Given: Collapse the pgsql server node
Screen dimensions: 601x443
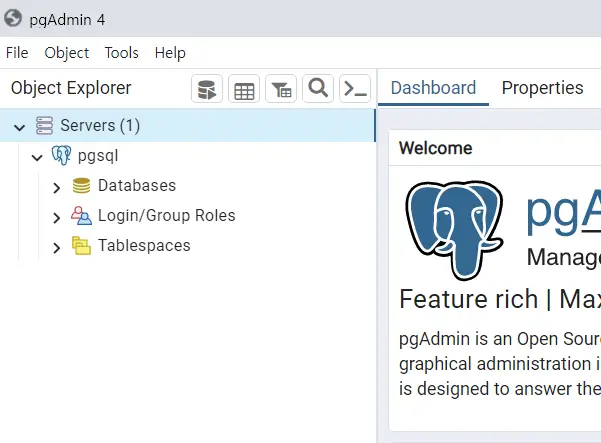Looking at the screenshot, I should click(x=37, y=157).
